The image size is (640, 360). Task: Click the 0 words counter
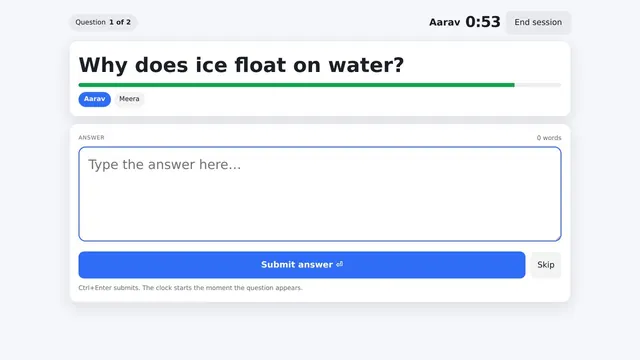(549, 138)
